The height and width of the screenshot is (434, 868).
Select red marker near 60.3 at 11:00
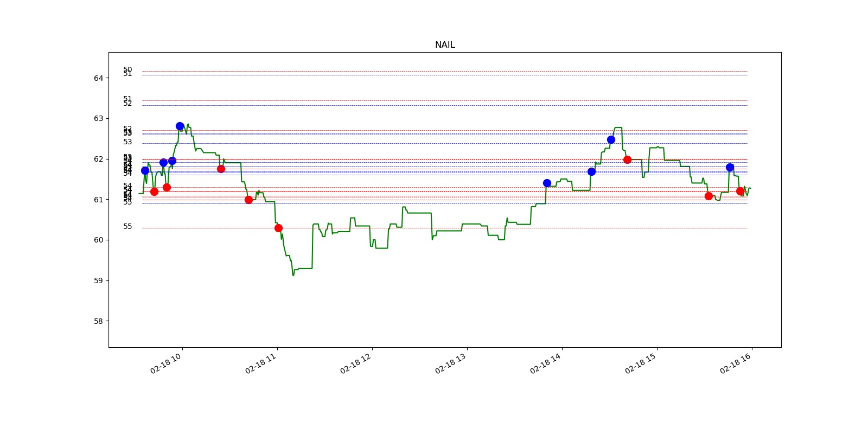278,228
